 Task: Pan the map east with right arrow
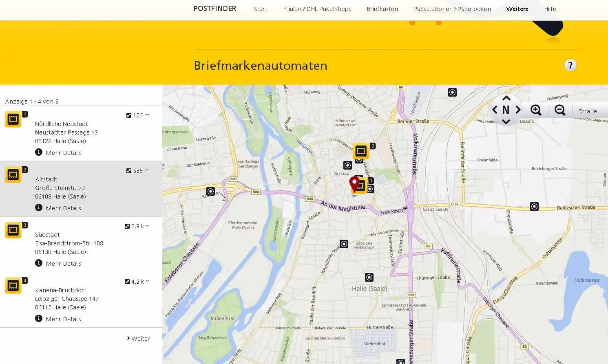tap(518, 110)
